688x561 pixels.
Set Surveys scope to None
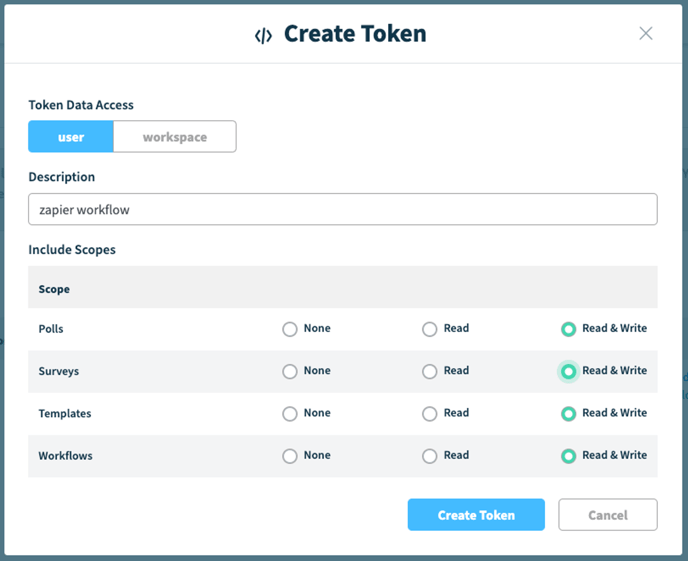pyautogui.click(x=290, y=371)
